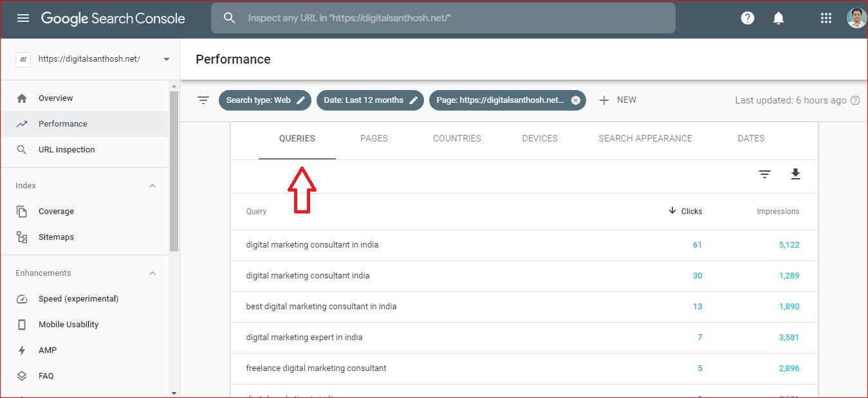Click the Overview home icon

coord(22,98)
